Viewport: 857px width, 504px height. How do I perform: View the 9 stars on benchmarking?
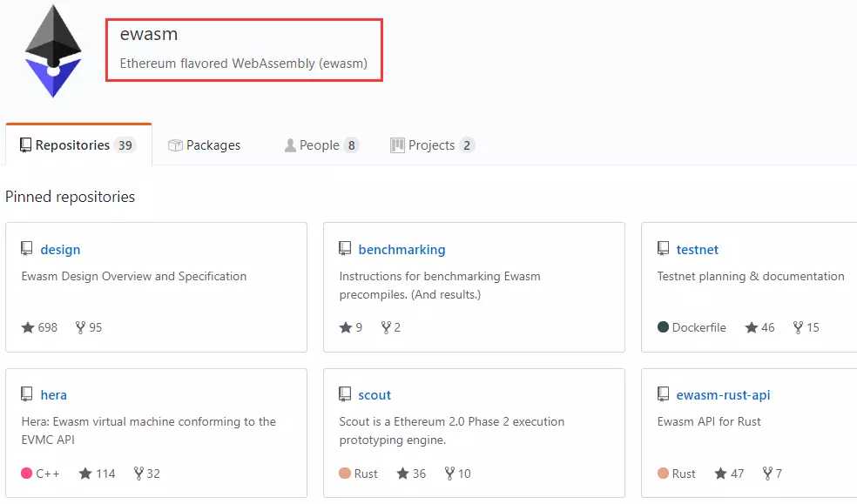coord(351,327)
